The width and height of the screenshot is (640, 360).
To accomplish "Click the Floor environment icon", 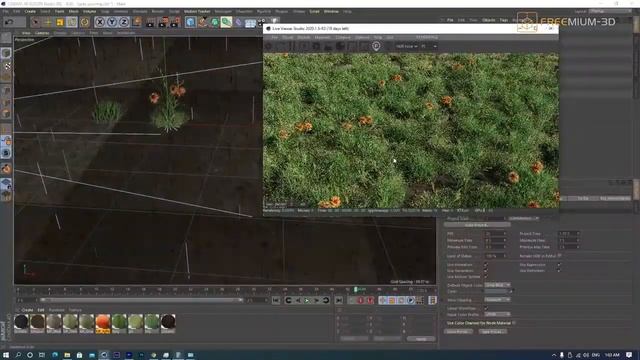I will (250, 23).
